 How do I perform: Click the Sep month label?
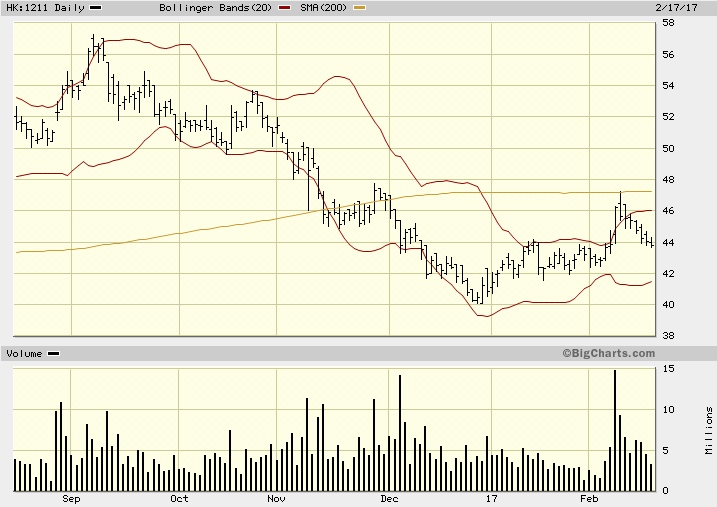pos(71,498)
